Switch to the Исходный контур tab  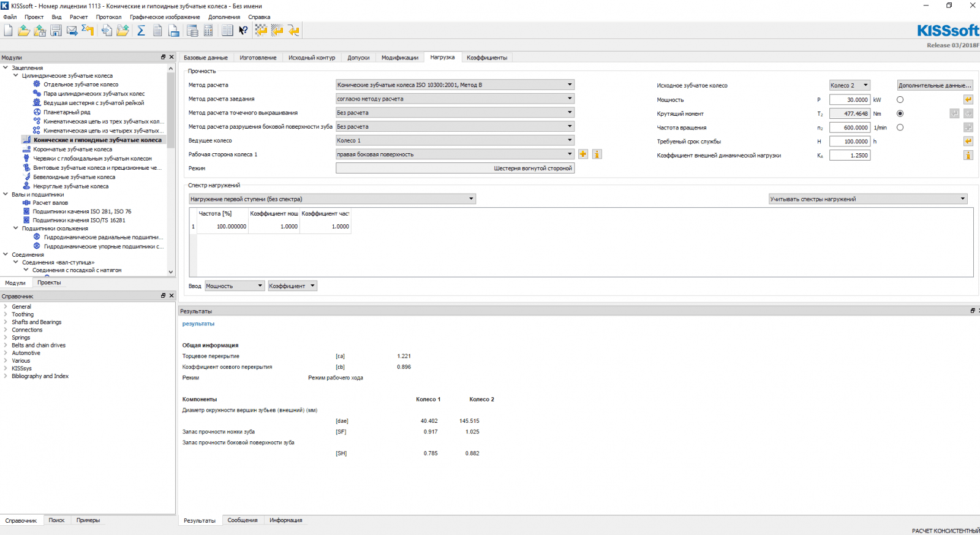312,58
